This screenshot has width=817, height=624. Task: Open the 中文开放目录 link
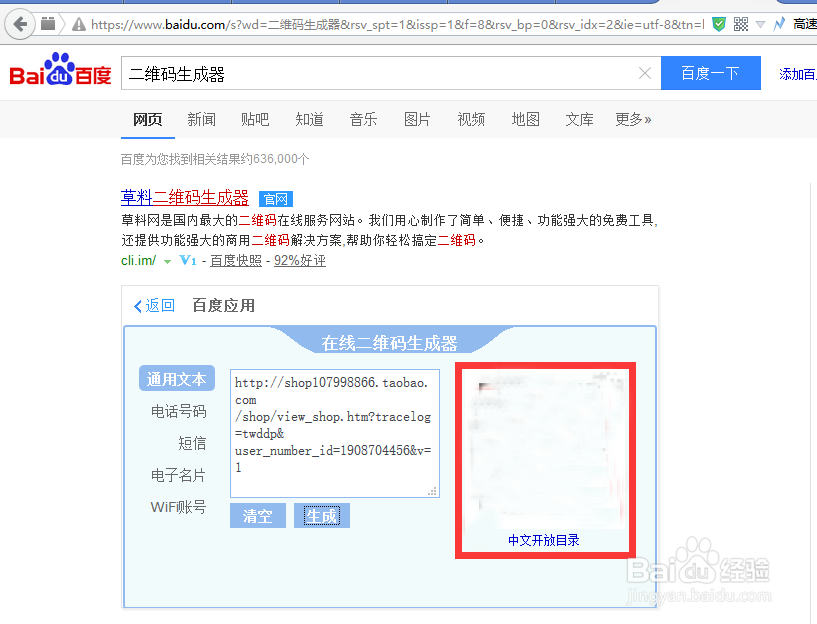(x=544, y=540)
